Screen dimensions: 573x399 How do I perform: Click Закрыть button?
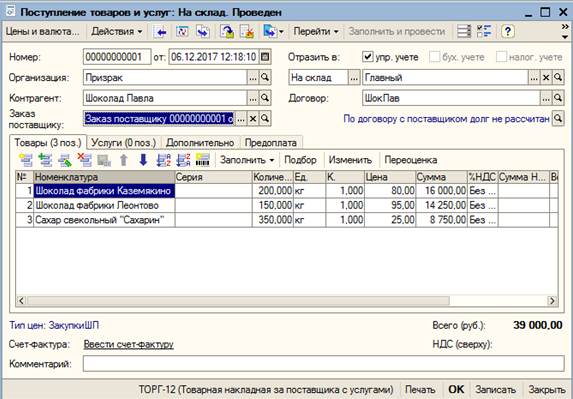tap(547, 390)
